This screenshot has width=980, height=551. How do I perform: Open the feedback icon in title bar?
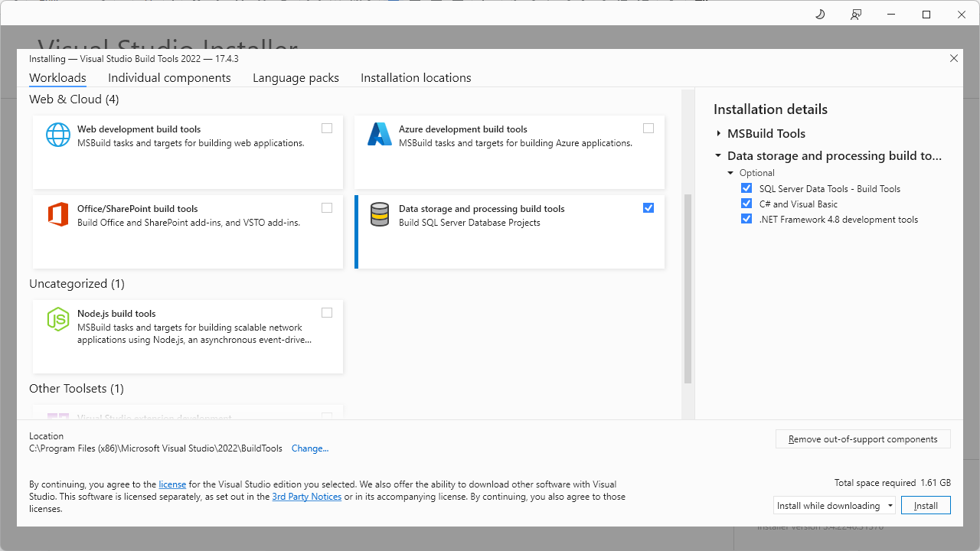856,15
